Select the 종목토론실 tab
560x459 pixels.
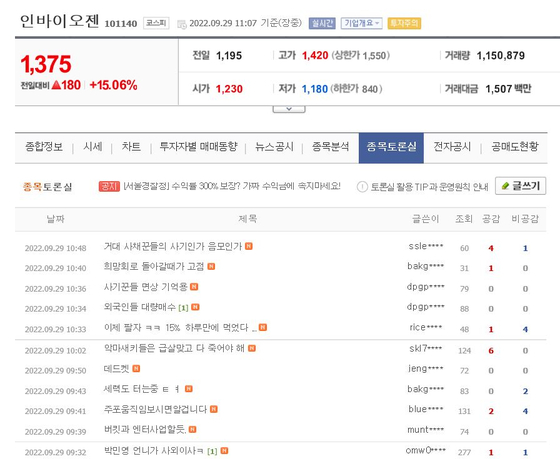click(x=391, y=148)
